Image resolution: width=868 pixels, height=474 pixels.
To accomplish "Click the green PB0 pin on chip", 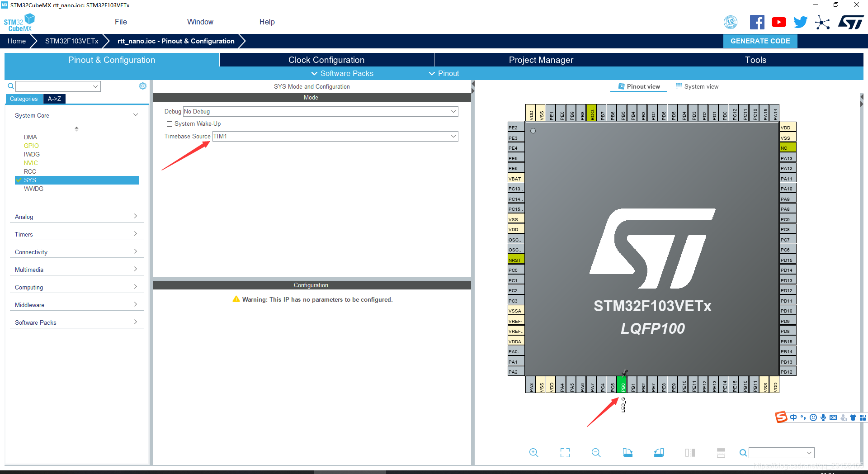I will 623,385.
